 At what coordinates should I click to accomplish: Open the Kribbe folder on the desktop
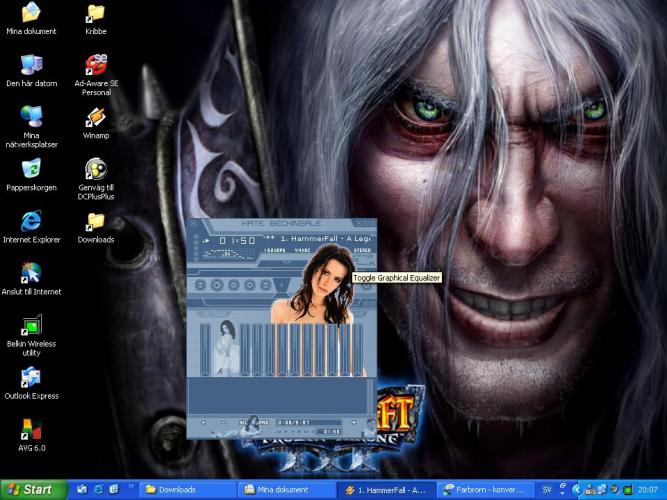click(96, 14)
